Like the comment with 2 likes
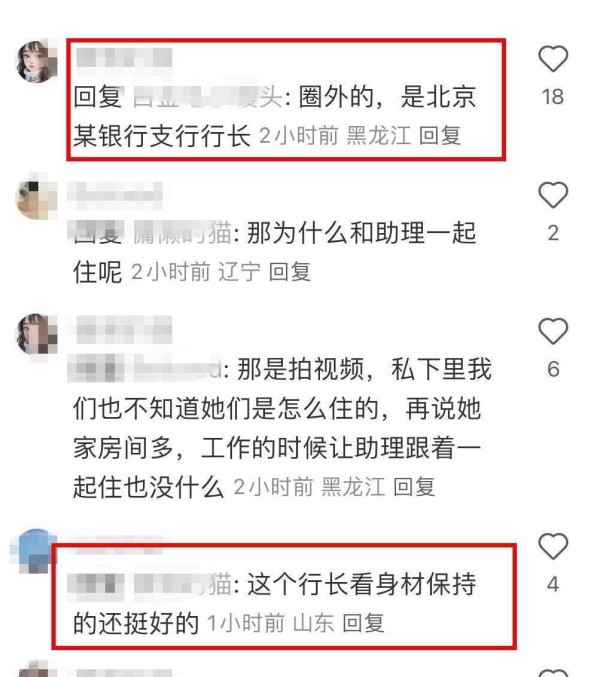The width and height of the screenshot is (600, 677). (553, 195)
